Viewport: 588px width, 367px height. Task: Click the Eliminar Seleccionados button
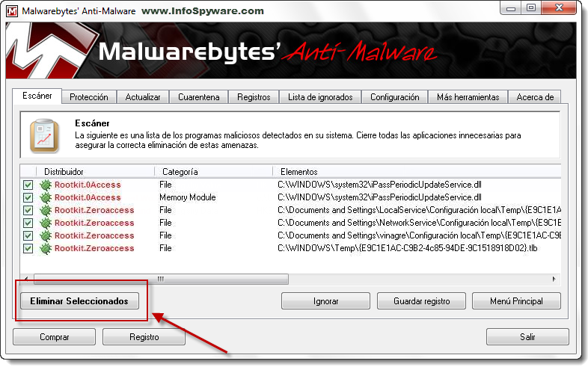pyautogui.click(x=79, y=301)
